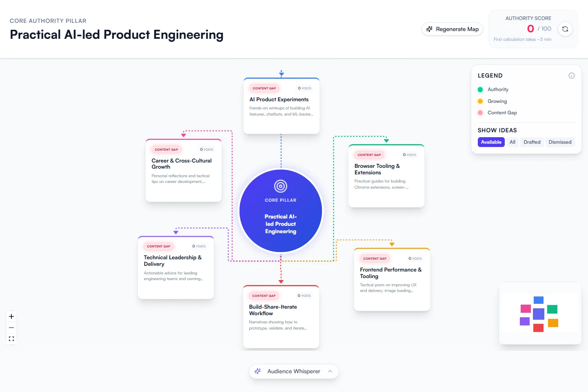Show Dismissed ideas

click(560, 142)
